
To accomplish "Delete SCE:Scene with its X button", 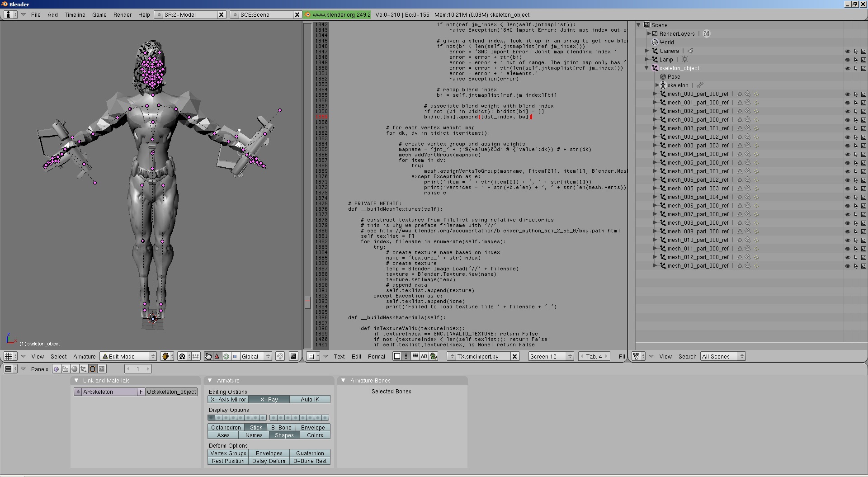I will tap(297, 14).
